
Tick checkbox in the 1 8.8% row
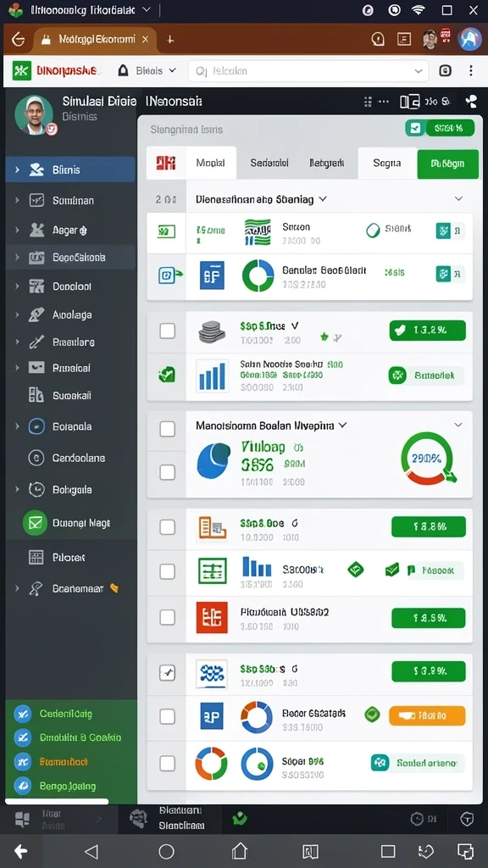pyautogui.click(x=167, y=527)
